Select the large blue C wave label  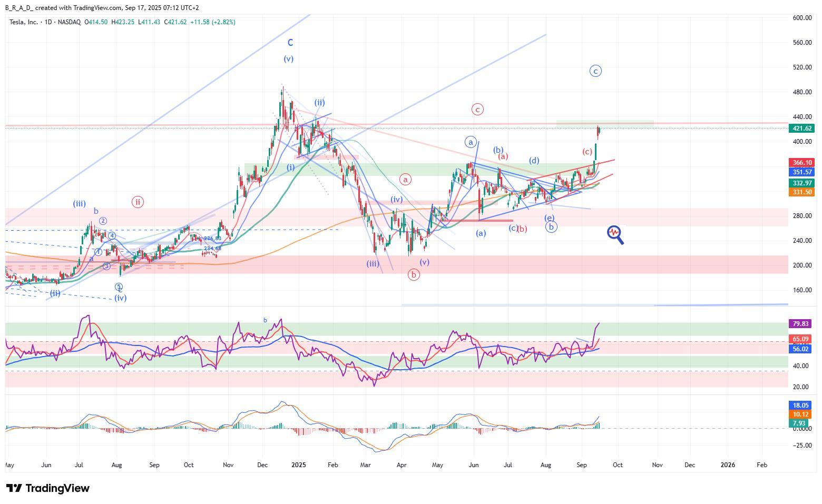pyautogui.click(x=290, y=43)
